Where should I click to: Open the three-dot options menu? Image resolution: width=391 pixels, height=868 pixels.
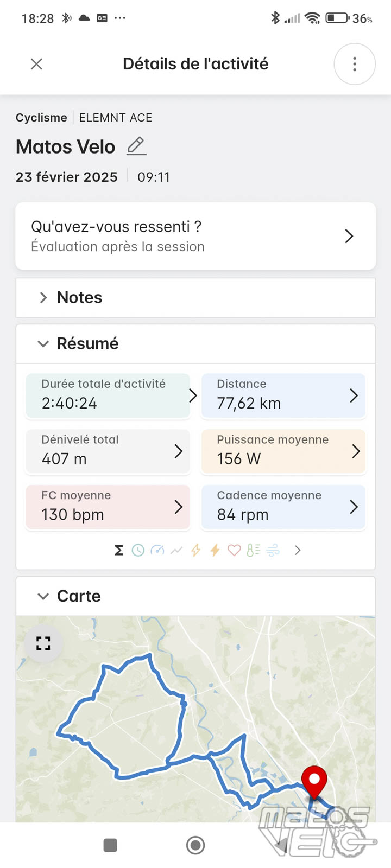point(355,64)
